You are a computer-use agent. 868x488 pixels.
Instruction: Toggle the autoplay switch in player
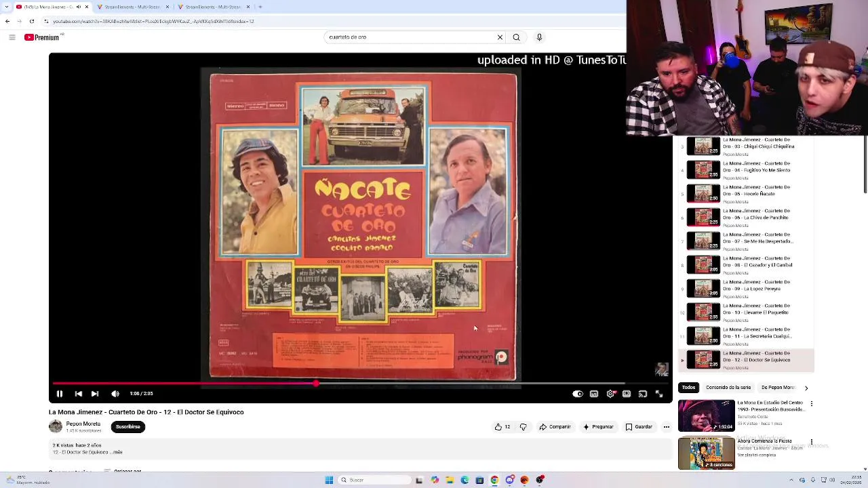coord(578,394)
